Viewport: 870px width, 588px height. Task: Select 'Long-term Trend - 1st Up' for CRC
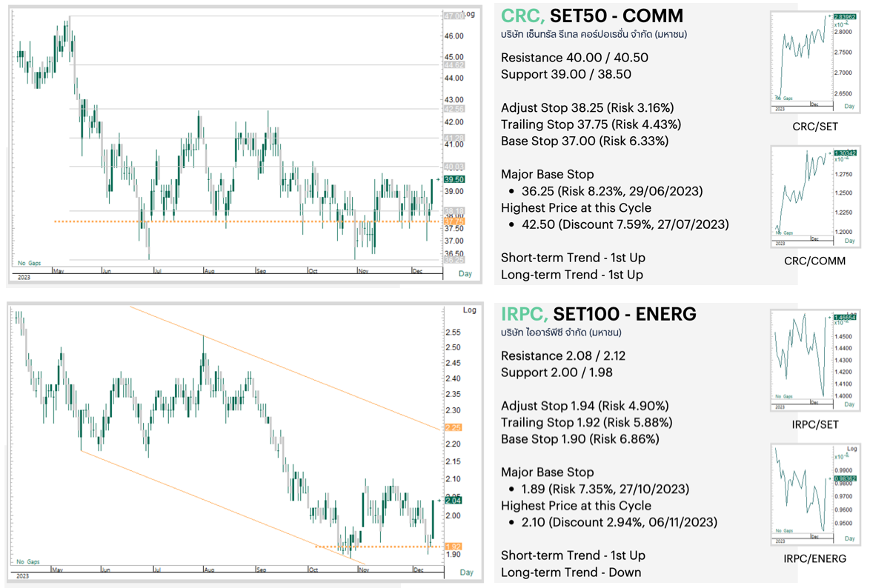coord(572,275)
